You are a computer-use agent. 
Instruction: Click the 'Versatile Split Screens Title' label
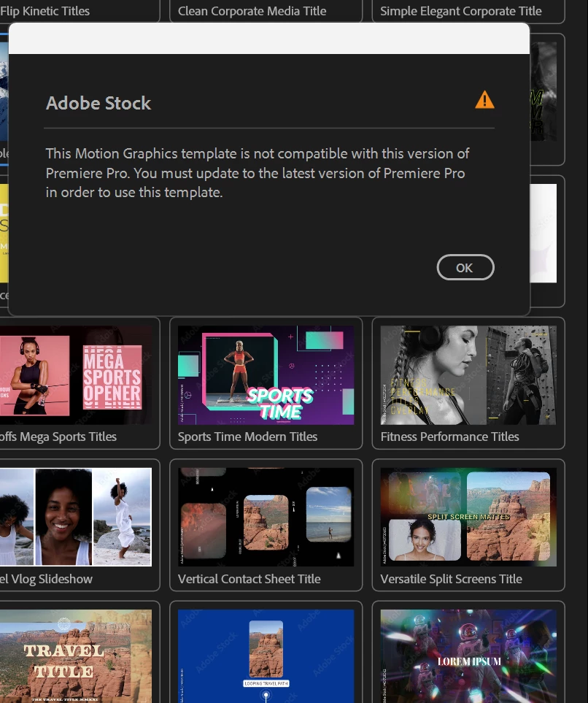pyautogui.click(x=452, y=579)
